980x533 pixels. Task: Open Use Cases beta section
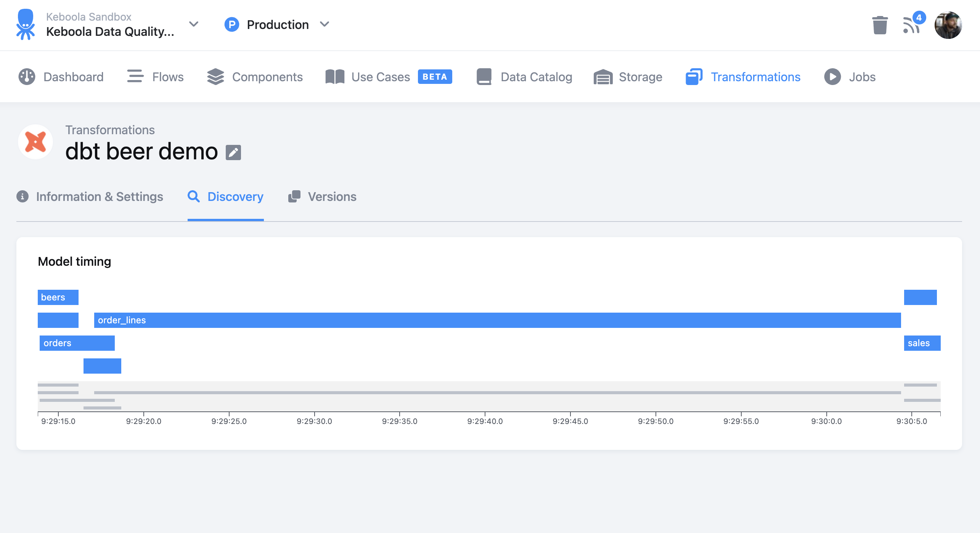point(389,77)
